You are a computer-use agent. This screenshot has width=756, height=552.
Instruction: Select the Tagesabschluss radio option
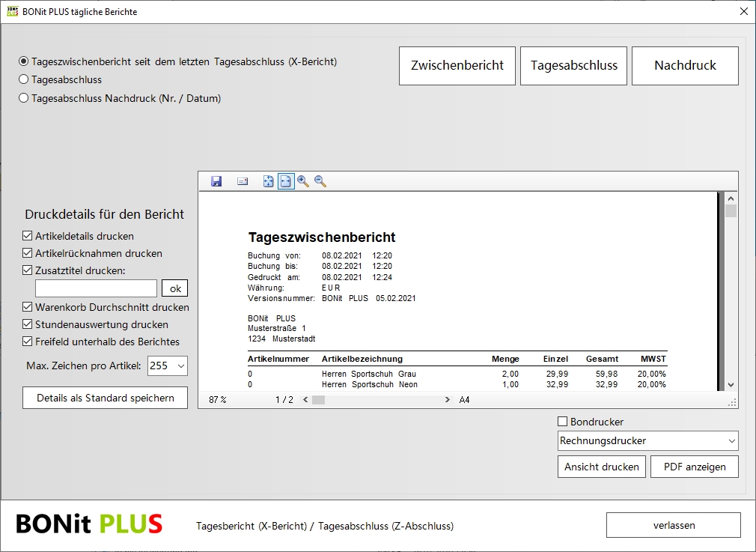tap(61, 79)
